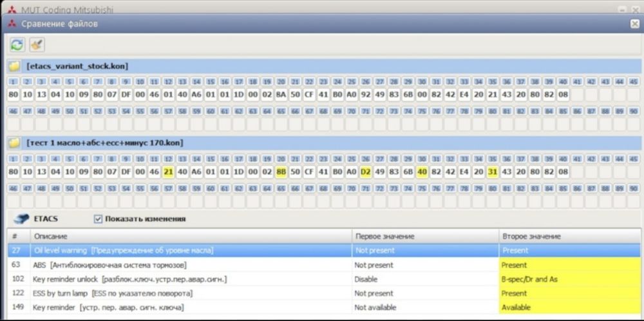Click byte CF in the second file
This screenshot has height=321, width=644.
tap(309, 172)
